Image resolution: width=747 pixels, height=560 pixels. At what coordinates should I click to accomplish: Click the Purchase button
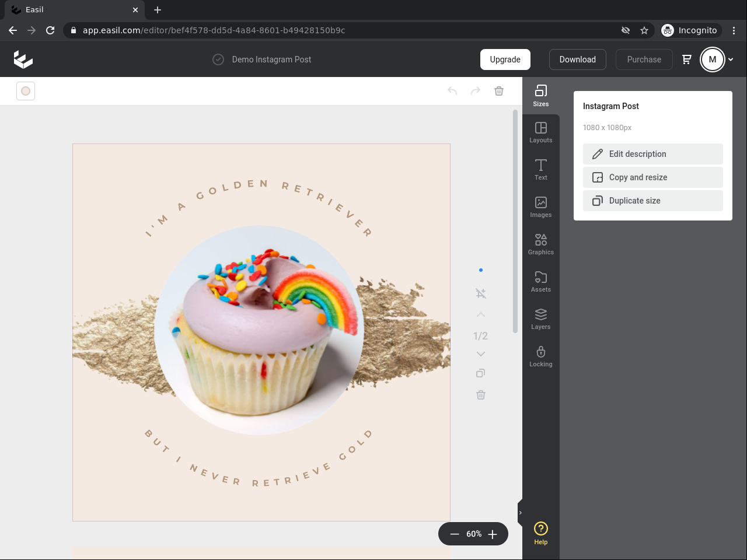(x=644, y=60)
